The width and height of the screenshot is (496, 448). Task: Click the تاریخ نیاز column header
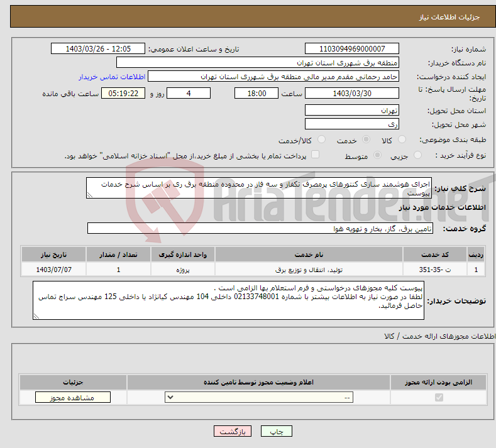54,254
